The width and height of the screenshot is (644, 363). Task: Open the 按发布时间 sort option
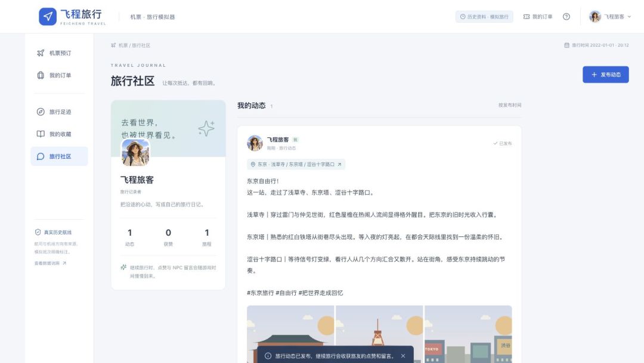pyautogui.click(x=510, y=105)
